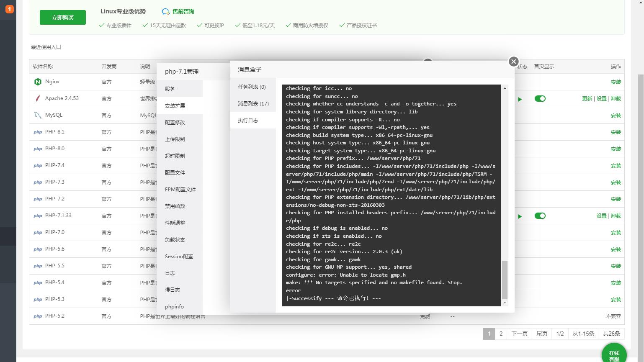Open 超时限制 in php-7.1 menu

180,156
